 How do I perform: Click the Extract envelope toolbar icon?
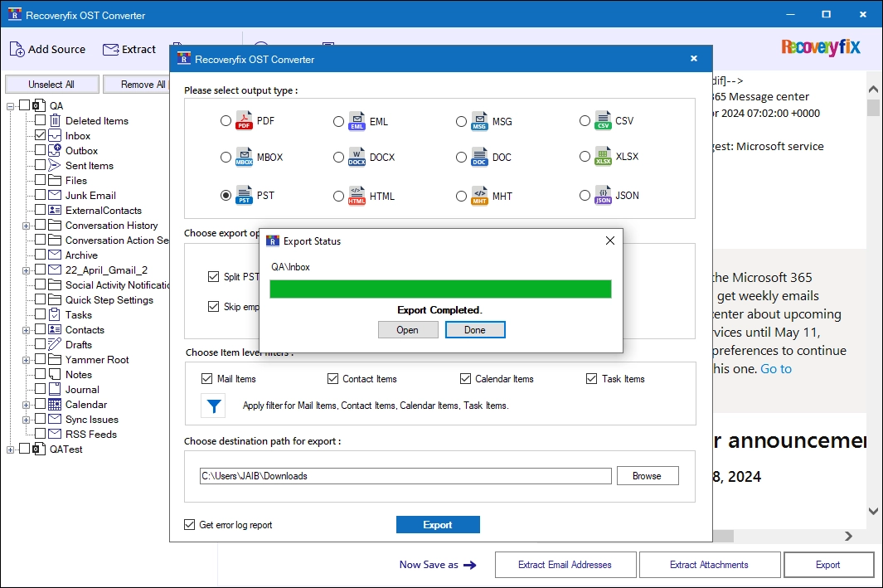coord(110,50)
